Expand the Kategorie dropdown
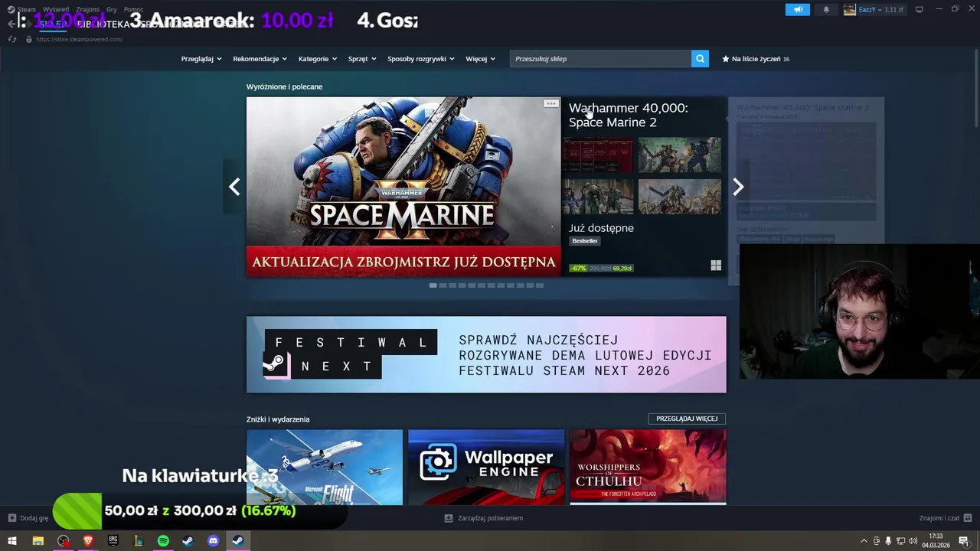This screenshot has height=551, width=980. pyautogui.click(x=318, y=59)
